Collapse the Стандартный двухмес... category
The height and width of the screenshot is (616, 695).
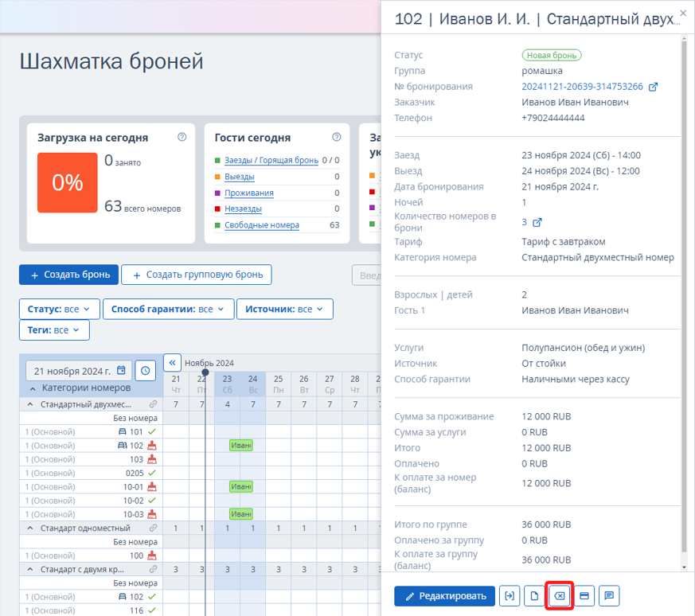30,404
